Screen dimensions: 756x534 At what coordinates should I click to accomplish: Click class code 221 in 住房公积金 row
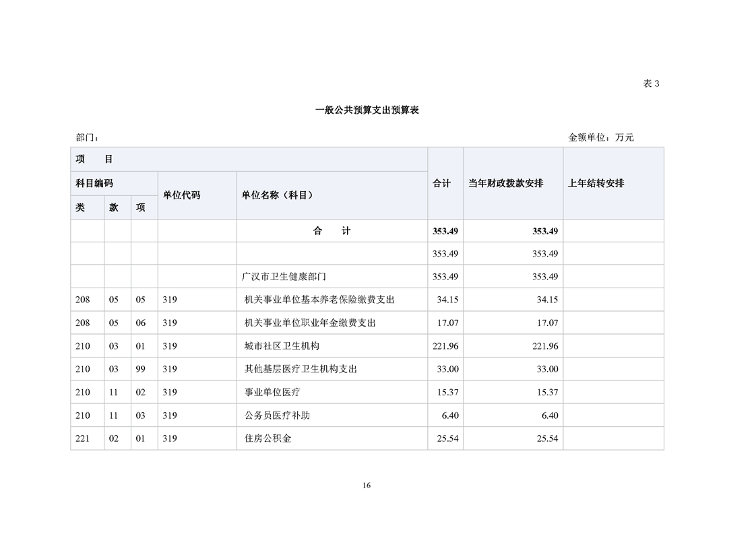83,438
